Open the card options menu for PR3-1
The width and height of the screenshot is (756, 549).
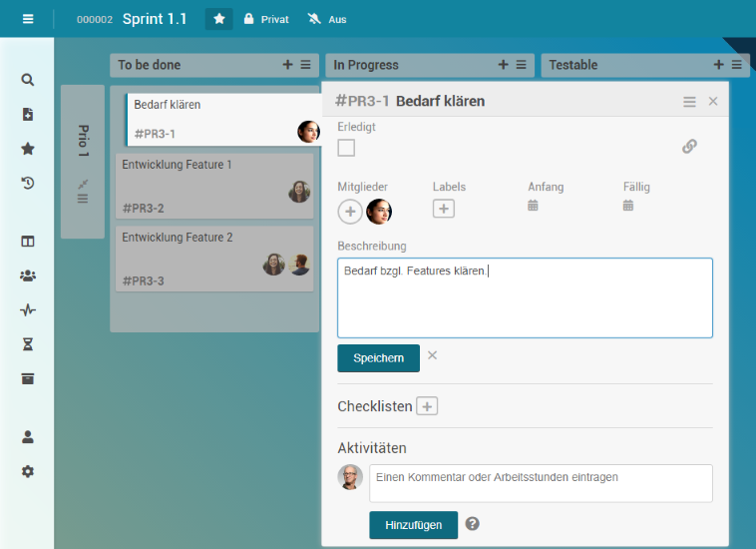click(x=689, y=102)
